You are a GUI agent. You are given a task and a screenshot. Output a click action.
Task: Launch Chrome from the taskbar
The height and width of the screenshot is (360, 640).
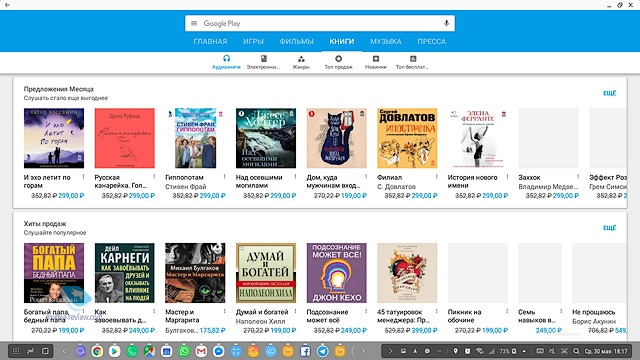tap(97, 351)
